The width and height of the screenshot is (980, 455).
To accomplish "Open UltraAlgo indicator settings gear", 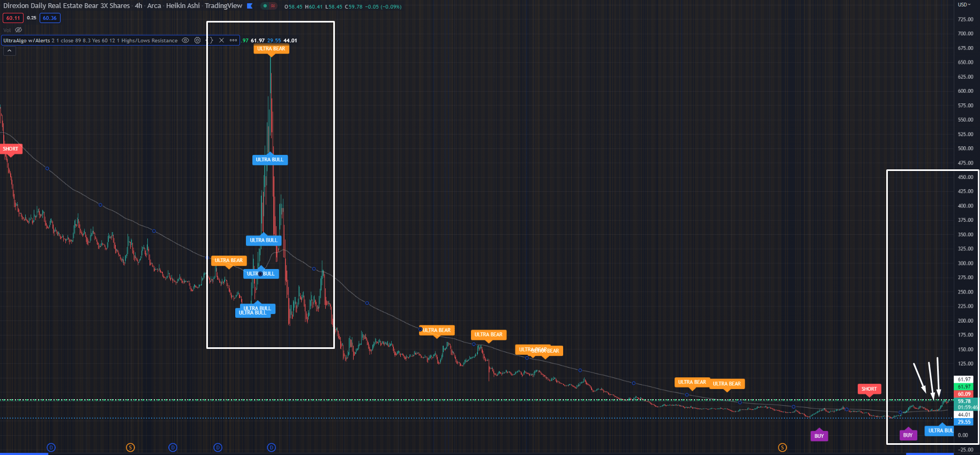I will click(198, 40).
